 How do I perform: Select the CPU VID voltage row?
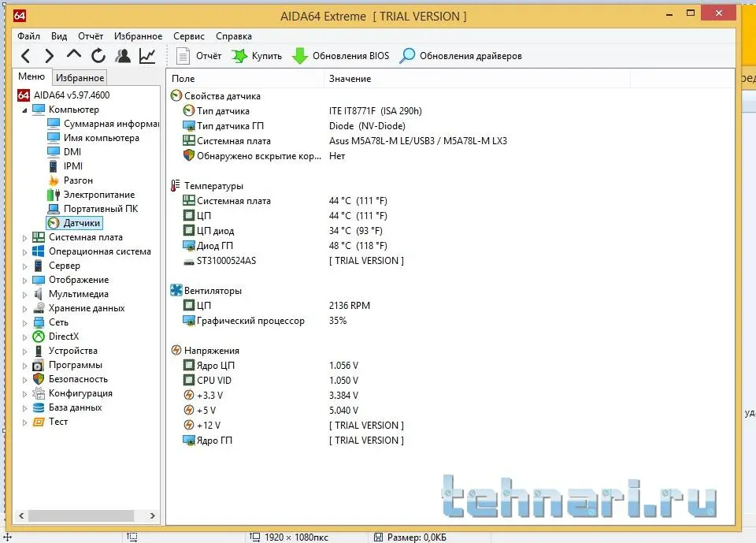pos(450,381)
